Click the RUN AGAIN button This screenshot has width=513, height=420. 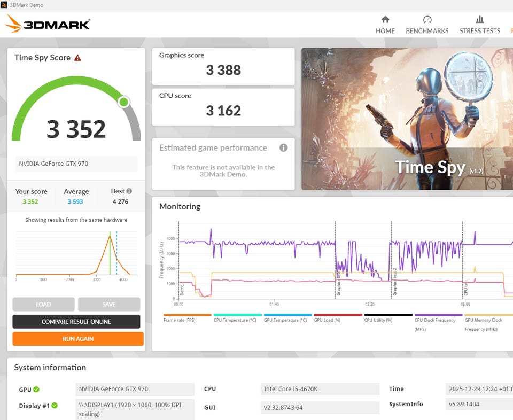[78, 339]
